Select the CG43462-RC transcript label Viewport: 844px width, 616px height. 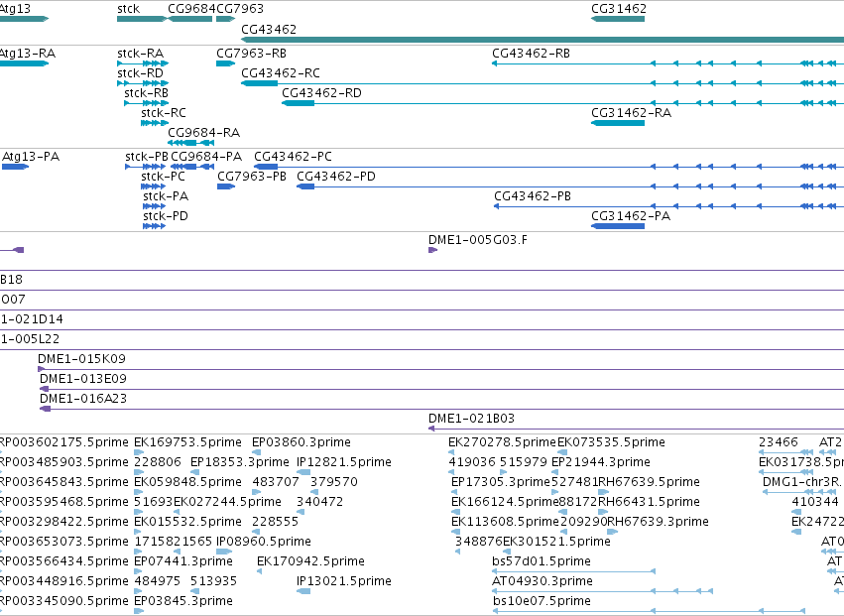[x=281, y=73]
